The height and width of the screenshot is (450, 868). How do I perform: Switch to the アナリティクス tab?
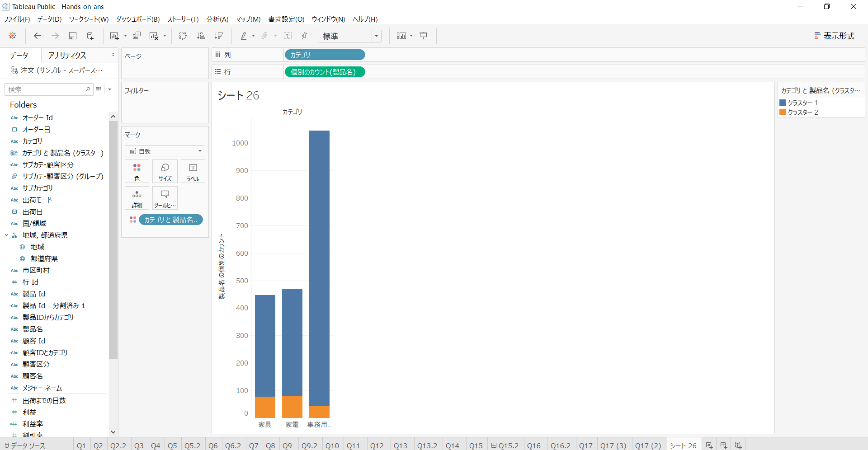coord(67,55)
